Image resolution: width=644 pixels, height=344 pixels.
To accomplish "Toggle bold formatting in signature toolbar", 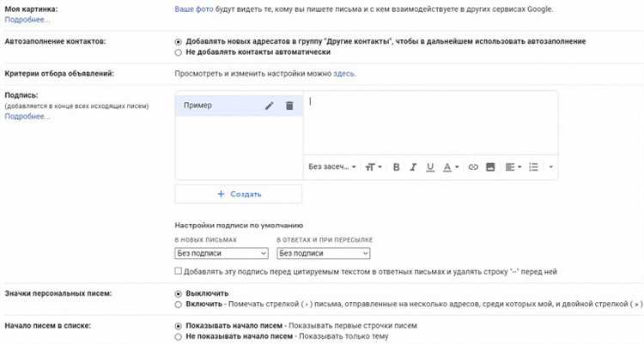I will click(x=397, y=167).
